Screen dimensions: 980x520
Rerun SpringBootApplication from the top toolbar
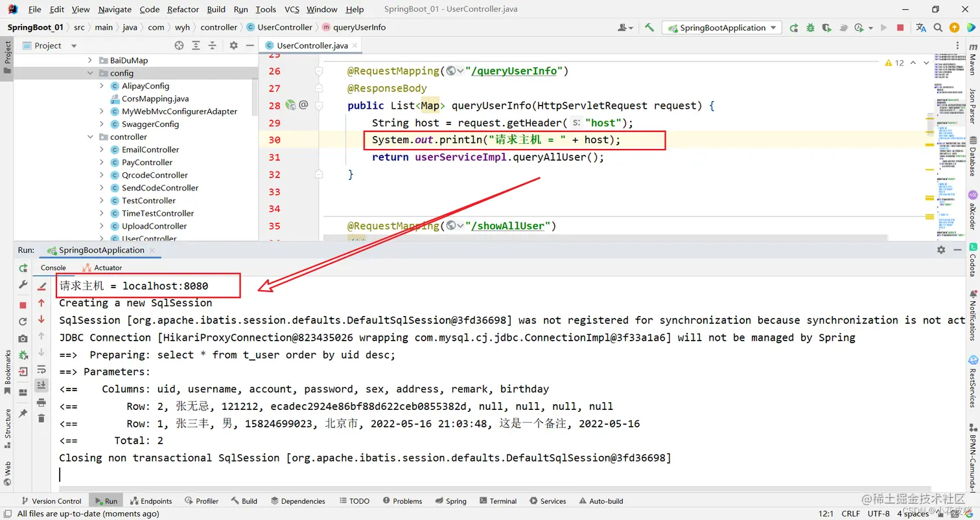[794, 28]
